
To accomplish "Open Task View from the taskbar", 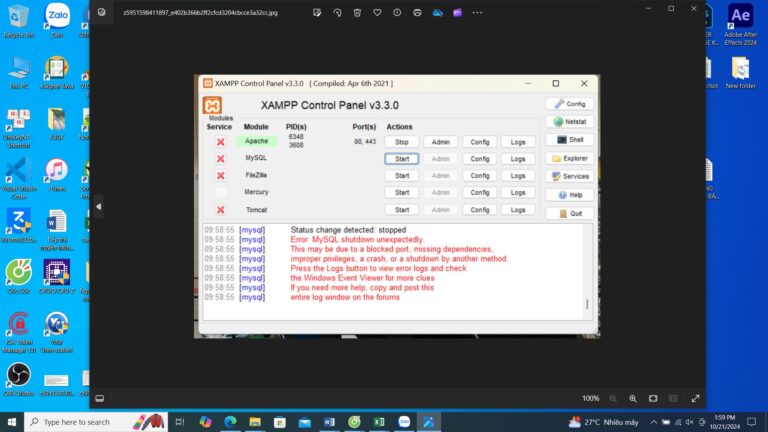I will coord(180,422).
